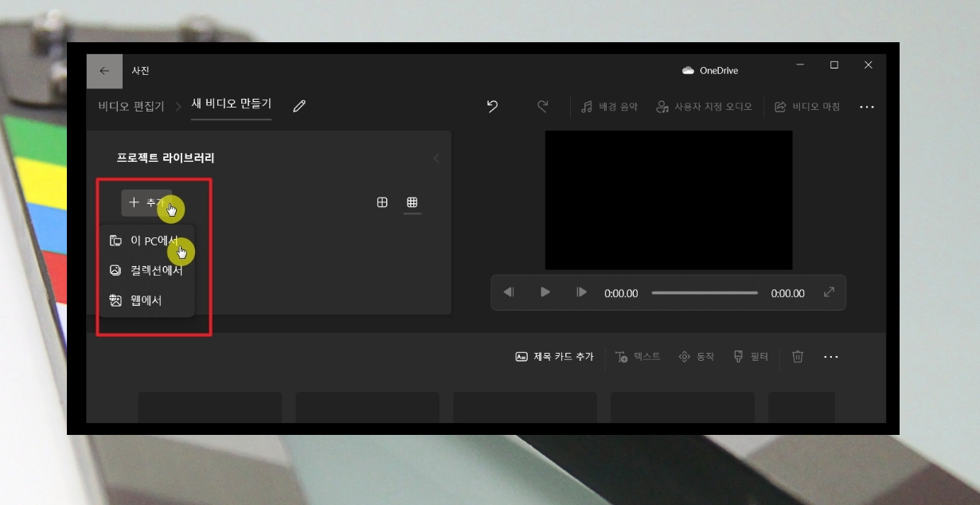980x505 pixels.
Task: Switch the library to small thumbnails view
Action: [412, 202]
